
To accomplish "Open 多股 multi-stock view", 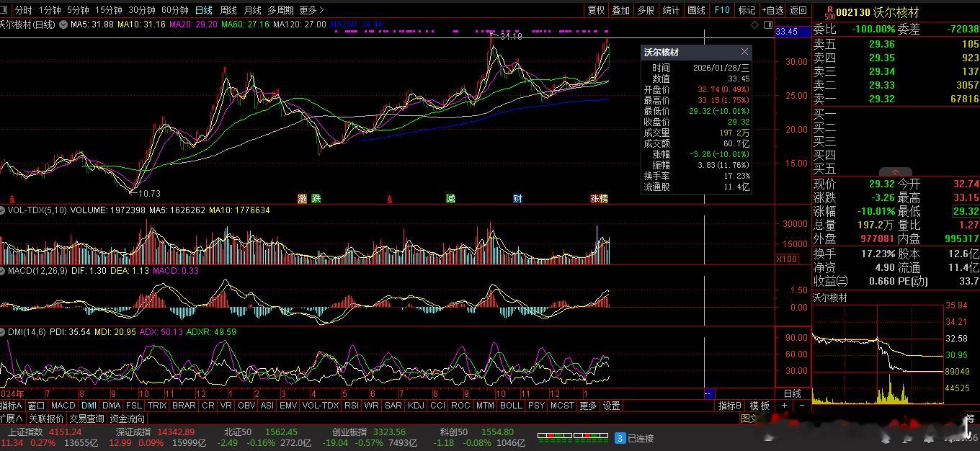I will click(x=646, y=10).
